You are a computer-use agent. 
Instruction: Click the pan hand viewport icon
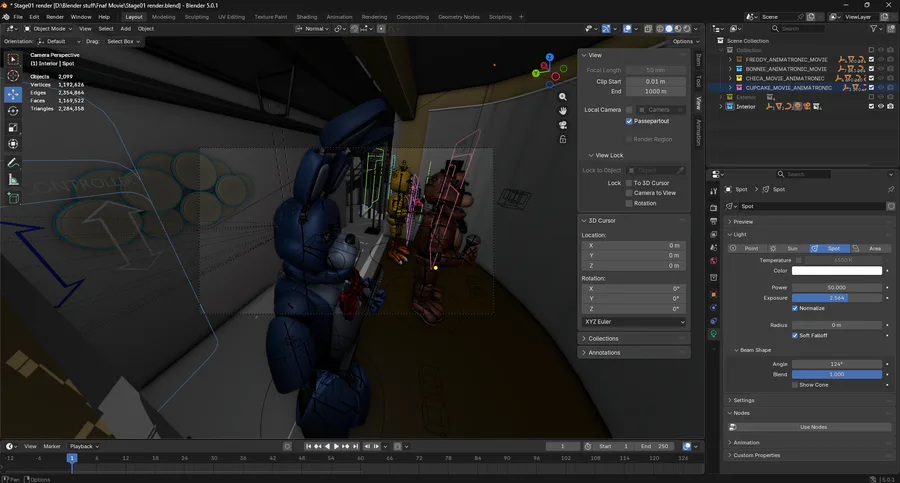[x=563, y=111]
